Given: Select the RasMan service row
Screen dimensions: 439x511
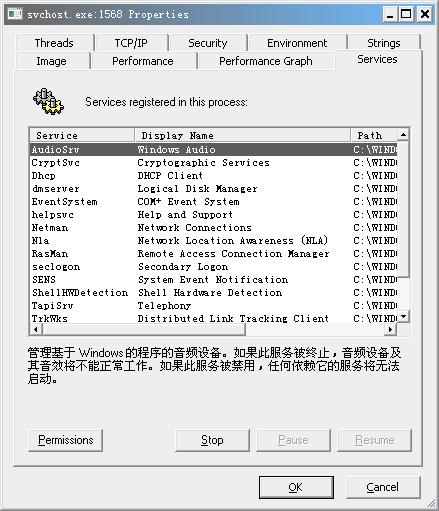Looking at the screenshot, I should pyautogui.click(x=214, y=254).
